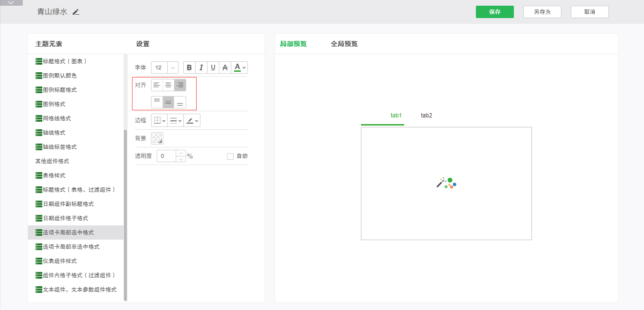Select bottom vertical alignment
644x310 pixels.
(180, 102)
